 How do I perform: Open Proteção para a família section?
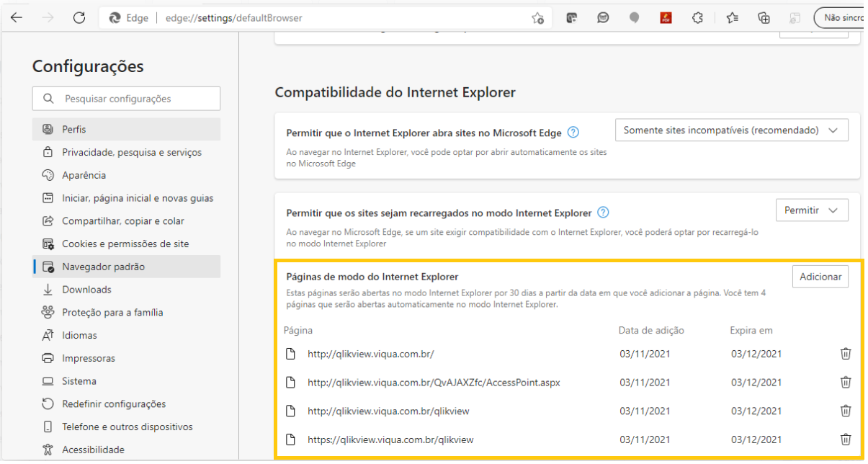126,313
